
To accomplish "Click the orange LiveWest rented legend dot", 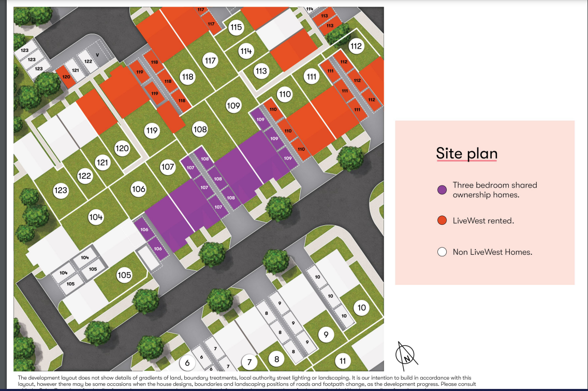I will 442,221.
